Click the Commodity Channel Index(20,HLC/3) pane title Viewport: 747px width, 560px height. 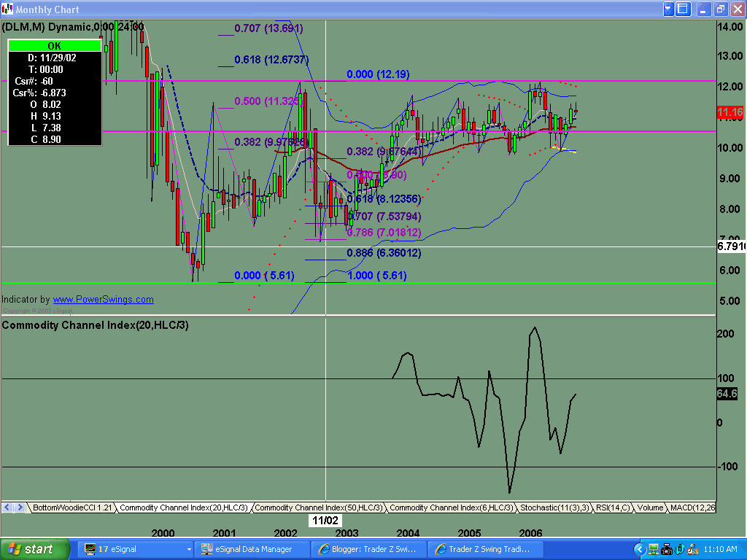[x=96, y=325]
